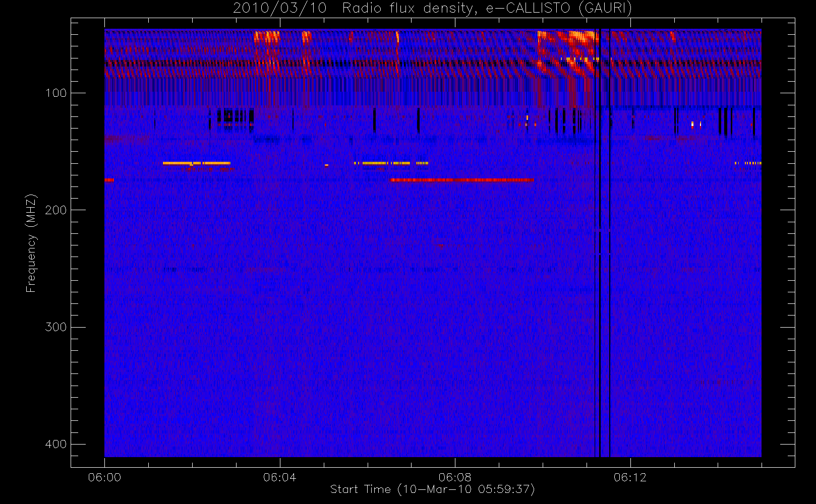816x504 pixels.
Task: Click the 06:04 time tick label
Action: (280, 477)
